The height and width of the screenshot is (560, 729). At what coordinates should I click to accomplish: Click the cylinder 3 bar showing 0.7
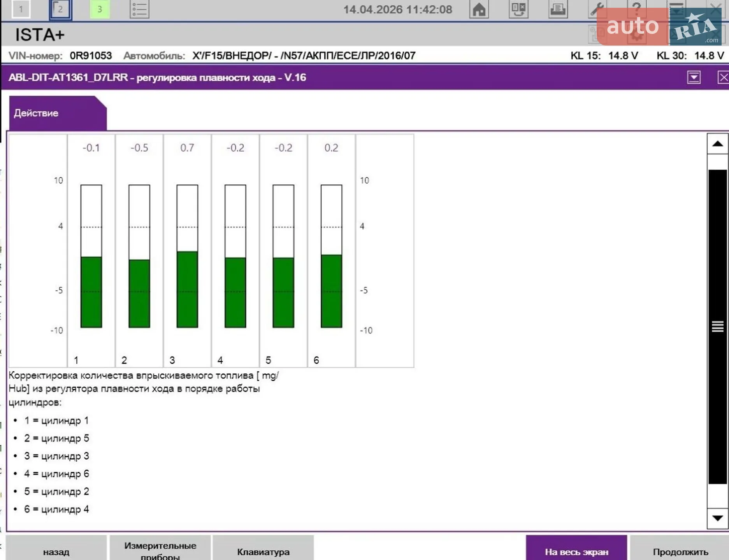click(187, 289)
